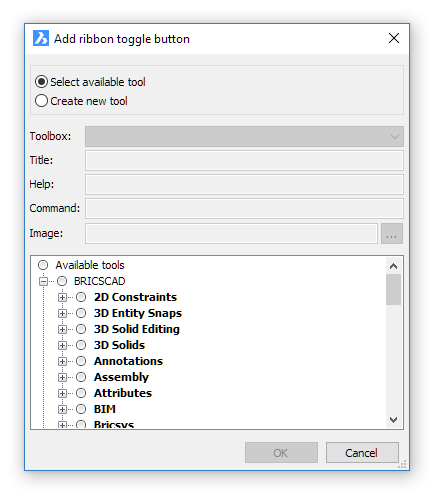
Task: Click the Cancel button
Action: [x=362, y=453]
